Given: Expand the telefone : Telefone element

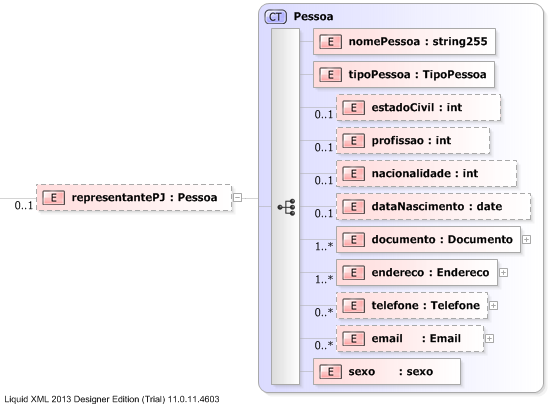Looking at the screenshot, I should point(493,306).
